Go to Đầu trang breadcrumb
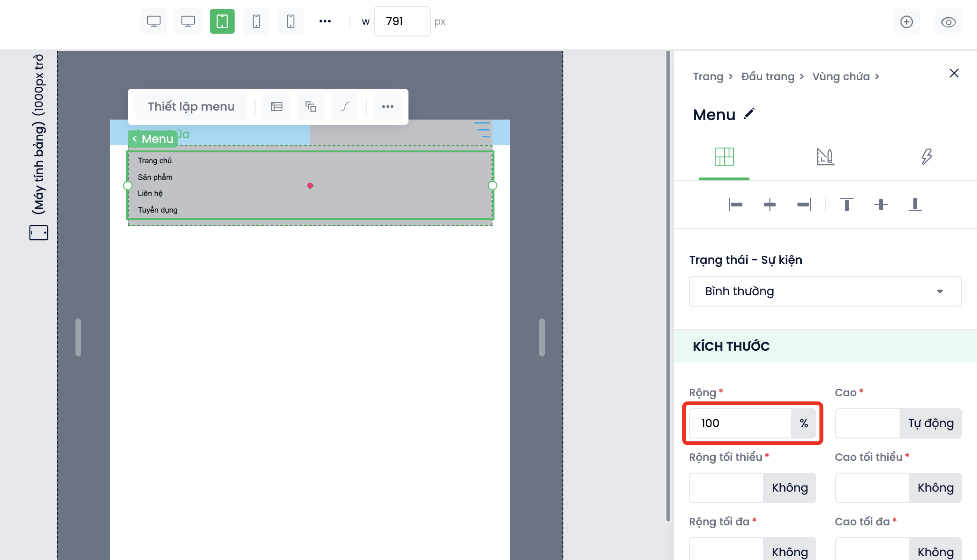The image size is (977, 560). tap(768, 76)
